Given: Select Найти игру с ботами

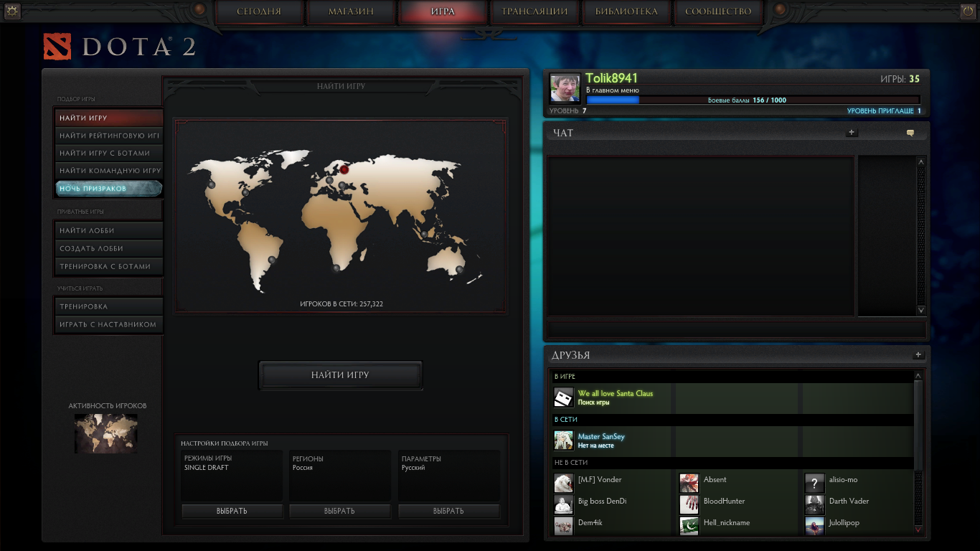Looking at the screenshot, I should (x=109, y=153).
